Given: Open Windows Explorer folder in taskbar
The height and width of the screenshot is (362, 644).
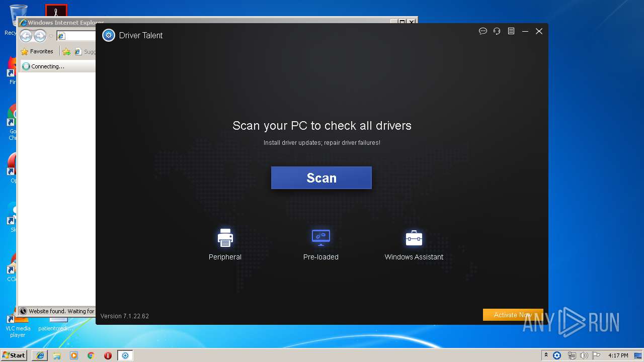Looking at the screenshot, I should pyautogui.click(x=57, y=355).
